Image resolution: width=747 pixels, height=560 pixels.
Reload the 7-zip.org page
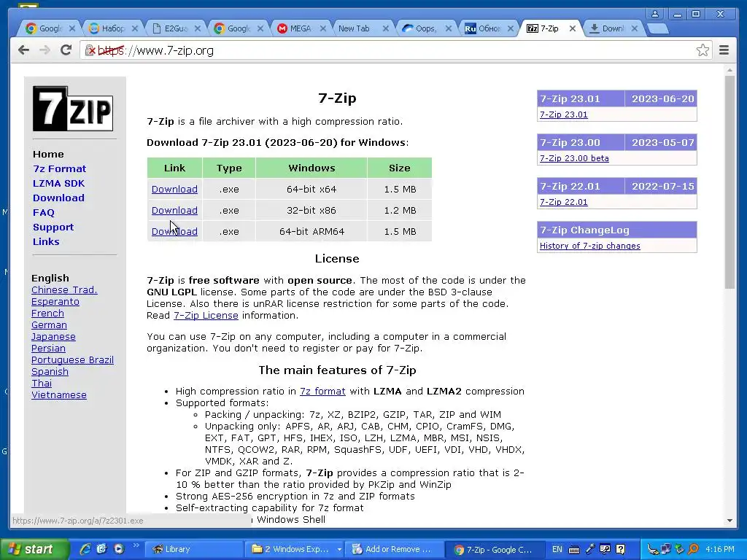click(66, 50)
